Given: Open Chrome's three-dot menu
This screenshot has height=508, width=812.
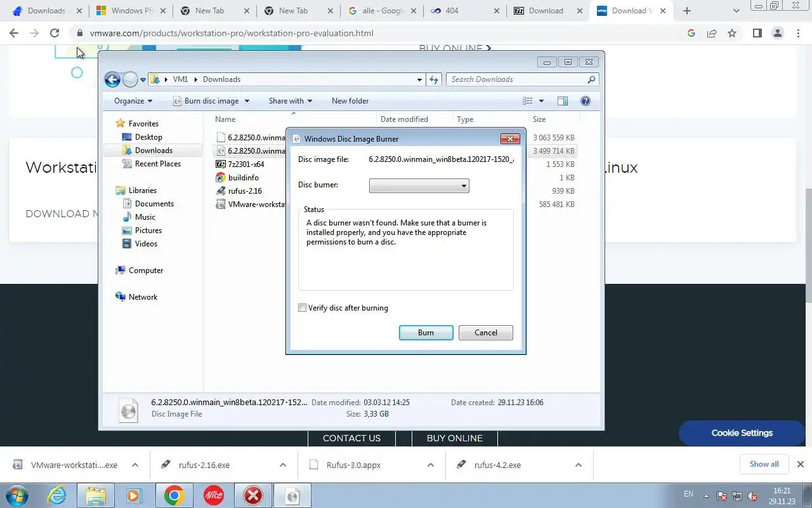Looking at the screenshot, I should pyautogui.click(x=799, y=33).
